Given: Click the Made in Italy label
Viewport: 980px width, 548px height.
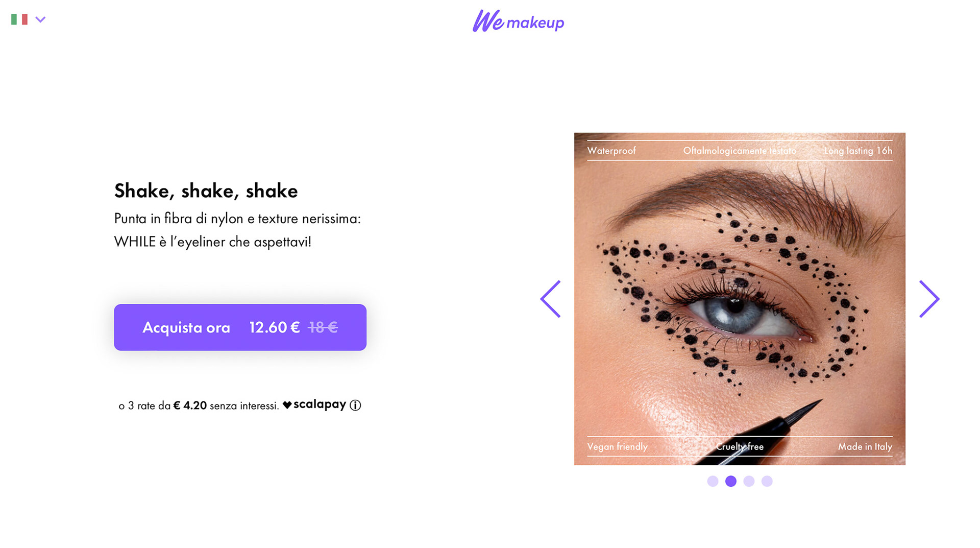Looking at the screenshot, I should click(865, 447).
